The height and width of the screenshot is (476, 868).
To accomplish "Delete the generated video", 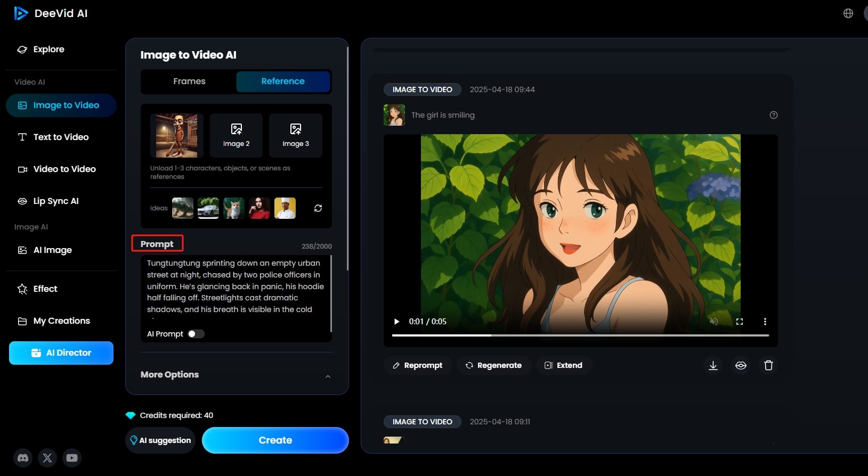I will [x=768, y=365].
